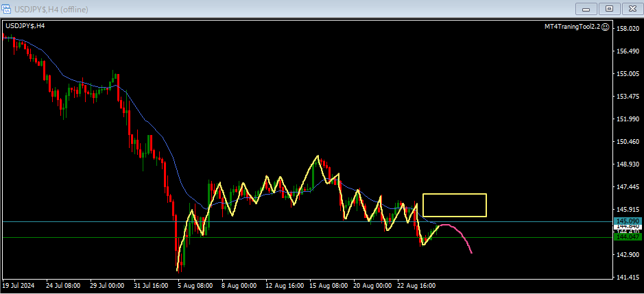Click the 15 Aug 08:00 time axis marker
This screenshot has width=644, height=294.
pyautogui.click(x=327, y=285)
